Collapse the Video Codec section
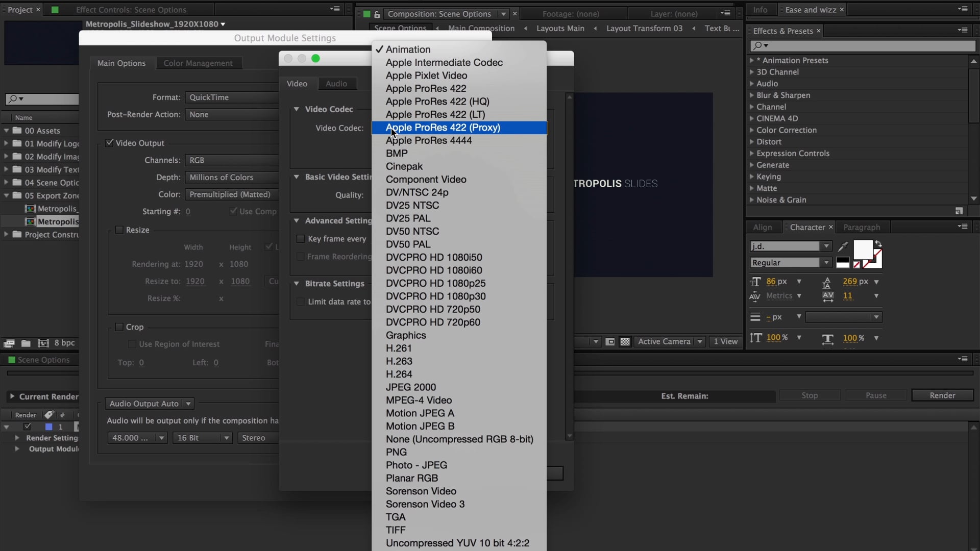This screenshot has width=980, height=551. tap(297, 109)
